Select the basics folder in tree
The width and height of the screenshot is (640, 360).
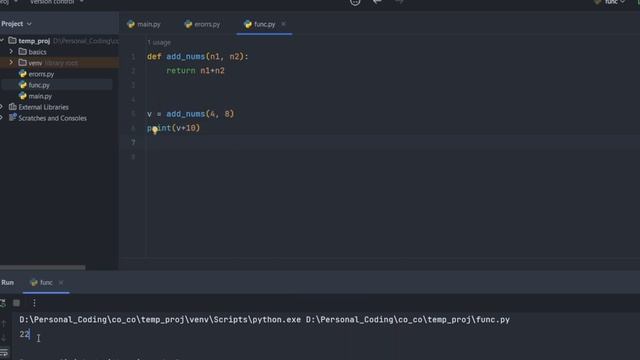click(x=37, y=52)
